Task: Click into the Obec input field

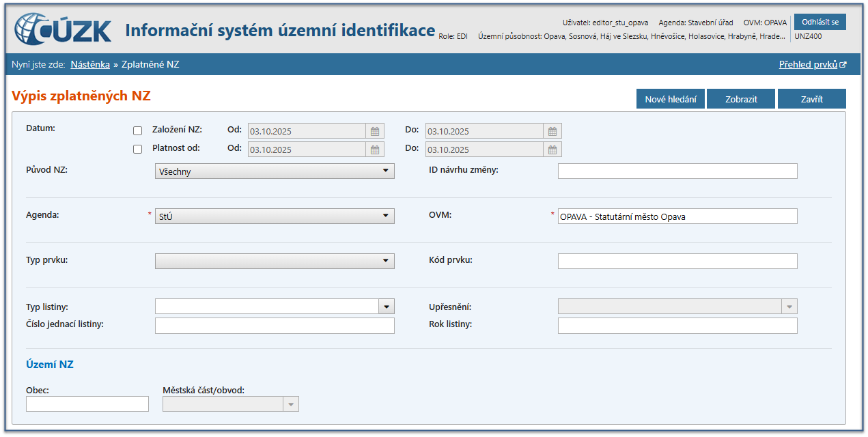Action: (x=87, y=404)
